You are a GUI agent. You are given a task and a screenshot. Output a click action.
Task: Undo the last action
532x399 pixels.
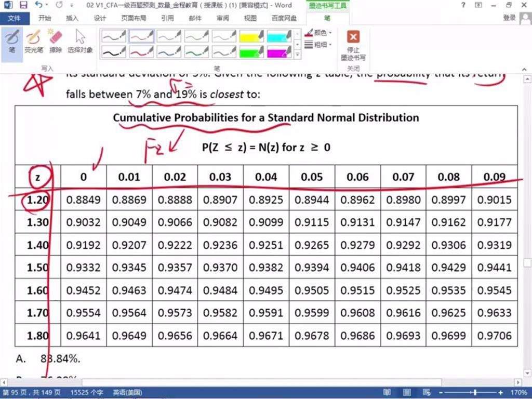(38, 5)
